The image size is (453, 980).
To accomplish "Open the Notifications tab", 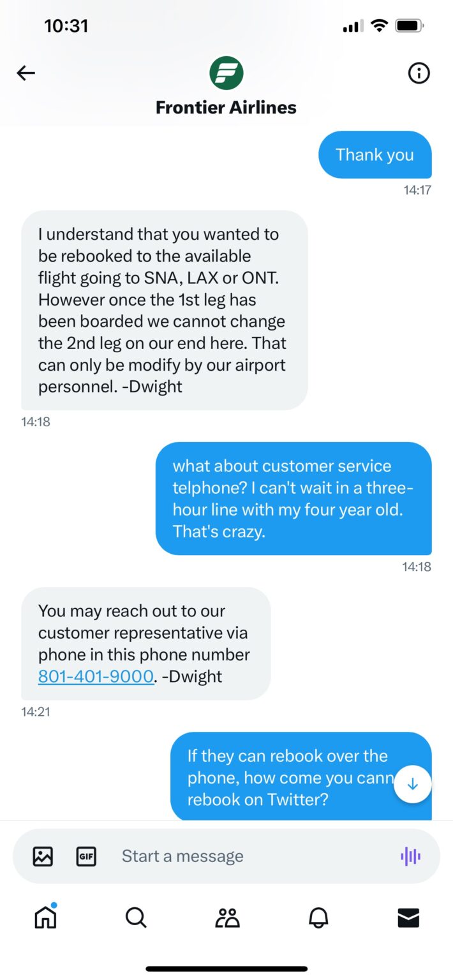I will click(317, 918).
